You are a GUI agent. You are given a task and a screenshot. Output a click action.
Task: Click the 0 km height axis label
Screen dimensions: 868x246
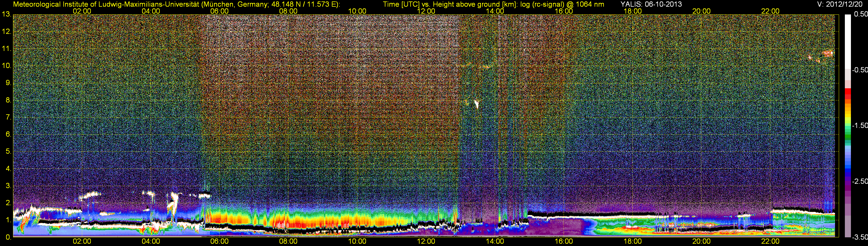coord(8,237)
